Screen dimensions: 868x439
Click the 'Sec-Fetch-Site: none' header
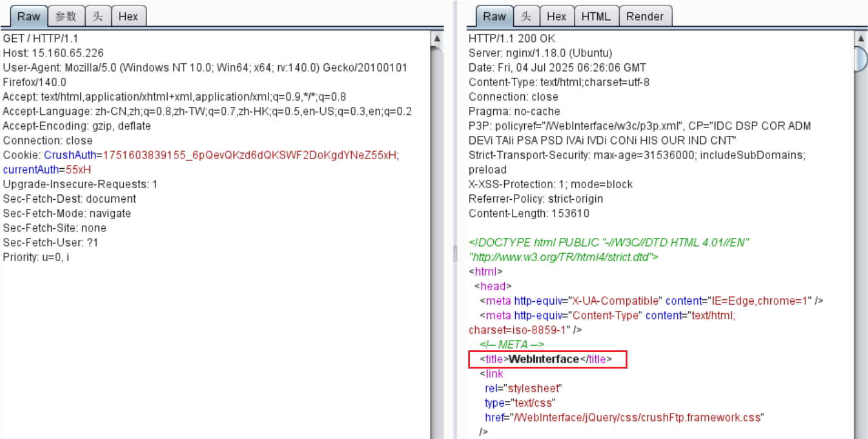tap(54, 228)
